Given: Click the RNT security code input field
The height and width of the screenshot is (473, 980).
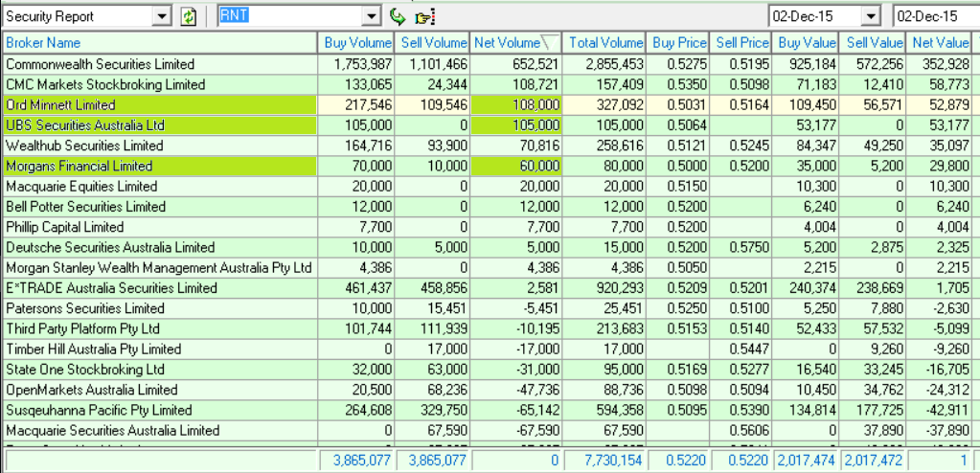Looking at the screenshot, I should (x=290, y=16).
